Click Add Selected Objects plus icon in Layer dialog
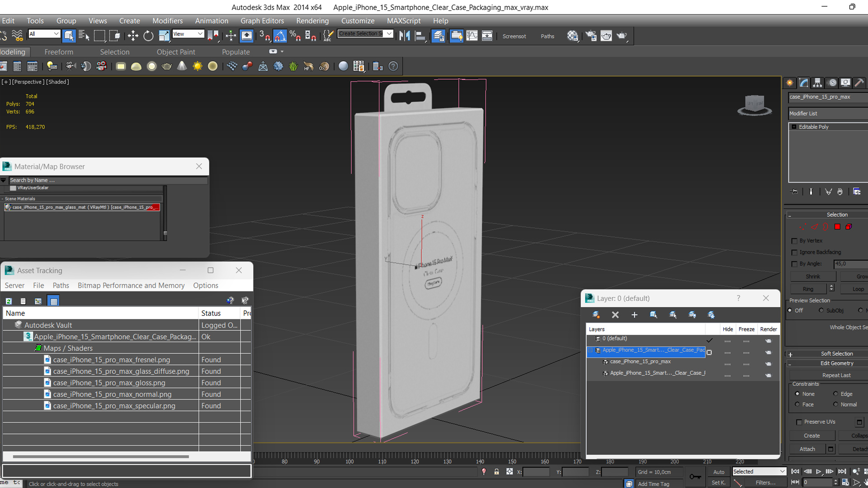The image size is (868, 488). (634, 314)
